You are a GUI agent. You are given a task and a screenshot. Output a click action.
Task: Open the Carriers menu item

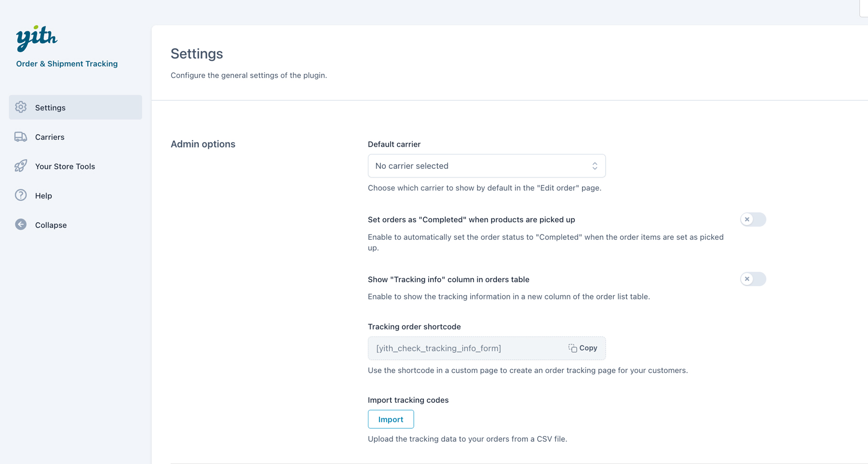pyautogui.click(x=50, y=137)
